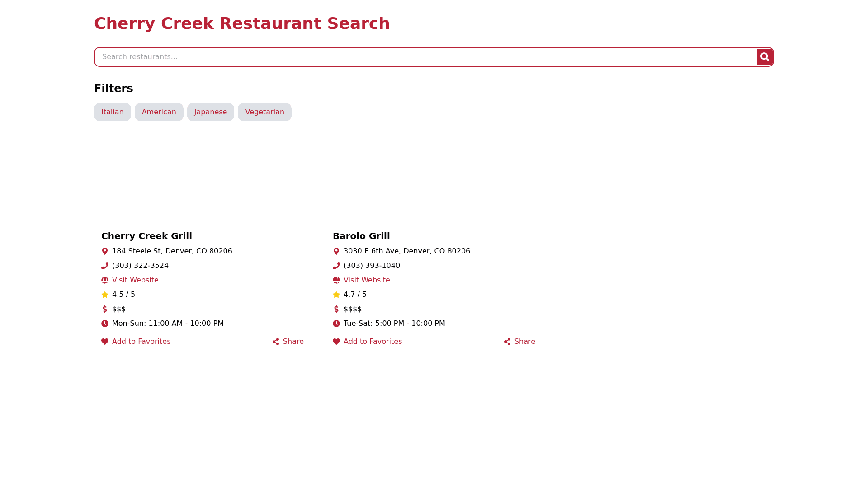Viewport: 868px width, 488px height.
Task: Click the magnifying glass search button
Action: click(764, 57)
